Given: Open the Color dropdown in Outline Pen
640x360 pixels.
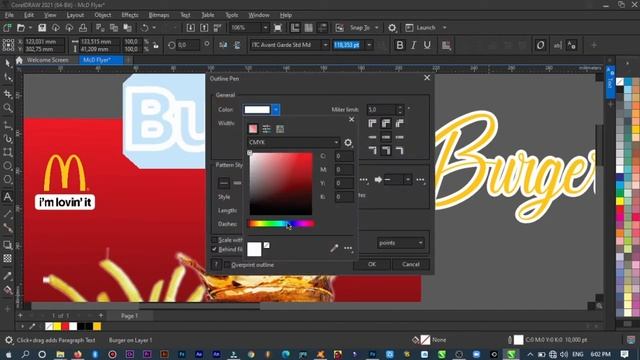Looking at the screenshot, I should (276, 109).
